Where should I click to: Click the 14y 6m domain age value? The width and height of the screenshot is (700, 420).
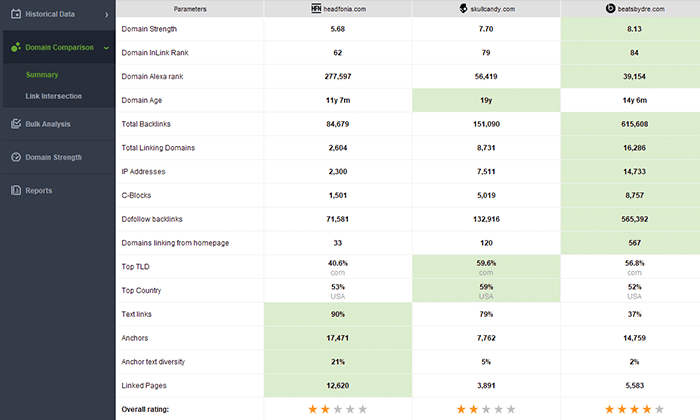click(634, 100)
